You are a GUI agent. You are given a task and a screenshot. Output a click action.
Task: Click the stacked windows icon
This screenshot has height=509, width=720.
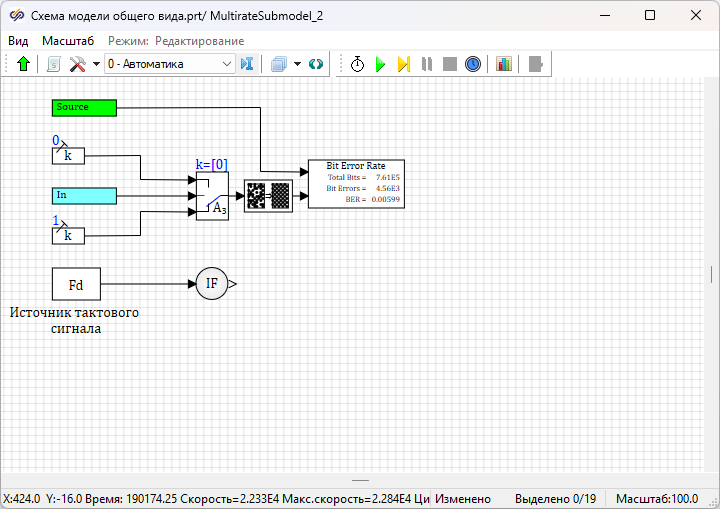(279, 64)
